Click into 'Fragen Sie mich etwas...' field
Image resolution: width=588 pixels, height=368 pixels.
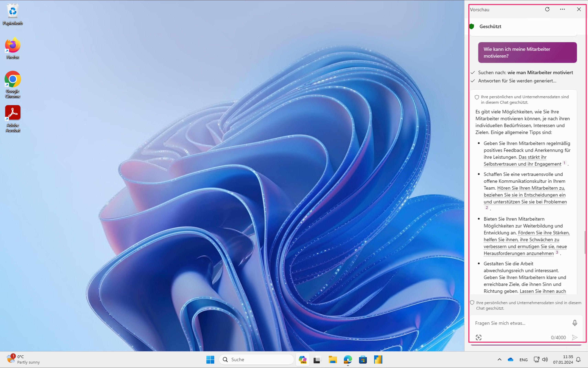[521, 323]
